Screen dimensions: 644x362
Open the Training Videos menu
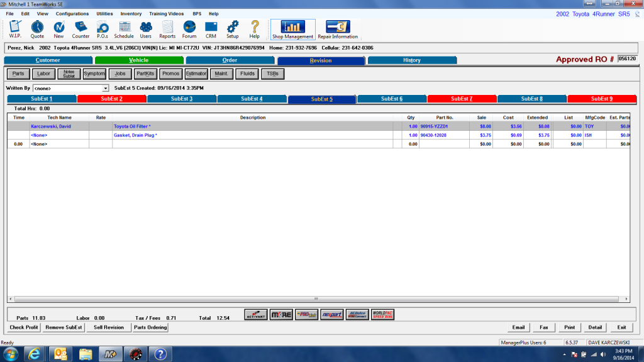pyautogui.click(x=166, y=14)
